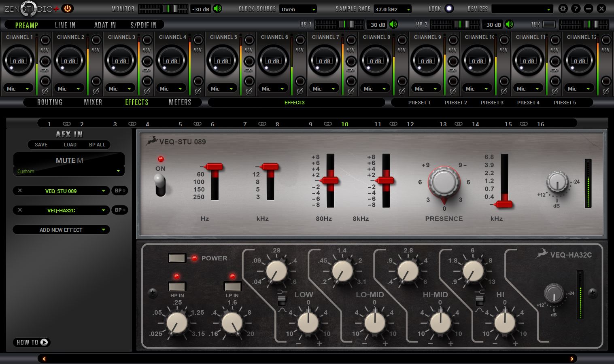The height and width of the screenshot is (364, 614).
Task: Click the SAVE button in AFX IN
Action: point(41,144)
